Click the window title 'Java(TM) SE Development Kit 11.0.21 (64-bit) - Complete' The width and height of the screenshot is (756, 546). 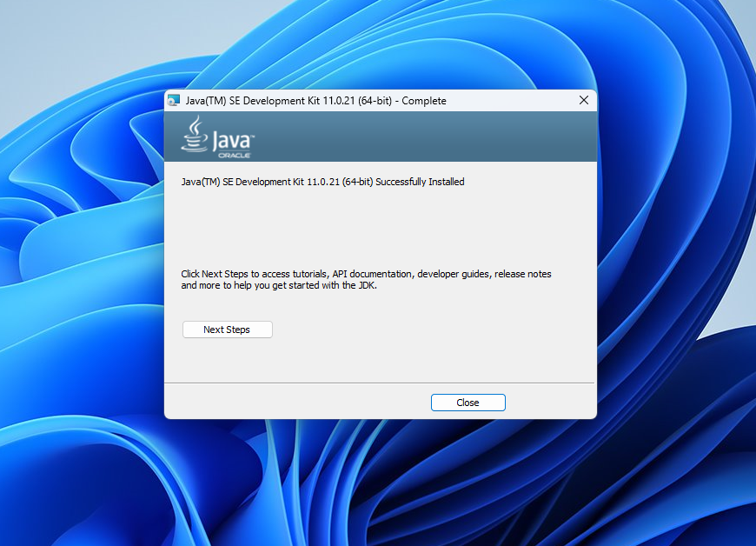[x=315, y=101]
